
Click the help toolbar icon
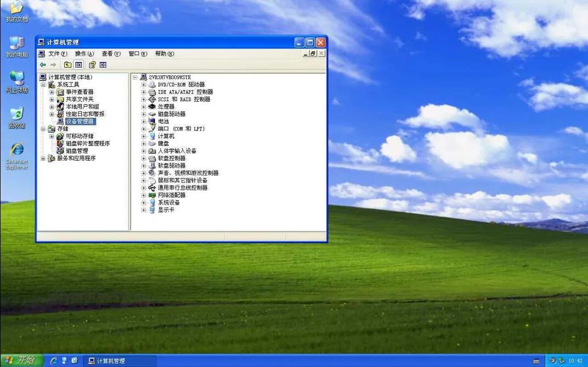[91, 64]
